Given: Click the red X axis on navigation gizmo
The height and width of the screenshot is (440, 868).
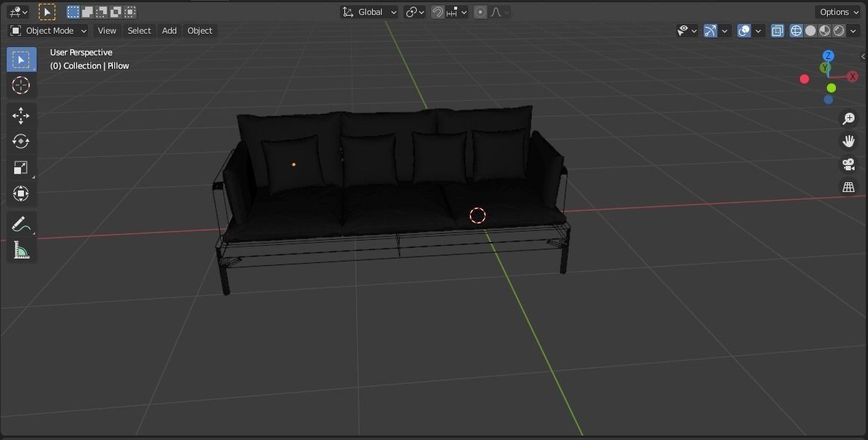Looking at the screenshot, I should 852,77.
